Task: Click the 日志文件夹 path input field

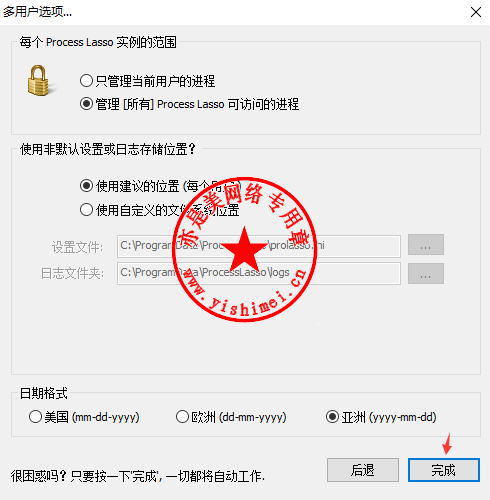Action: [259, 273]
